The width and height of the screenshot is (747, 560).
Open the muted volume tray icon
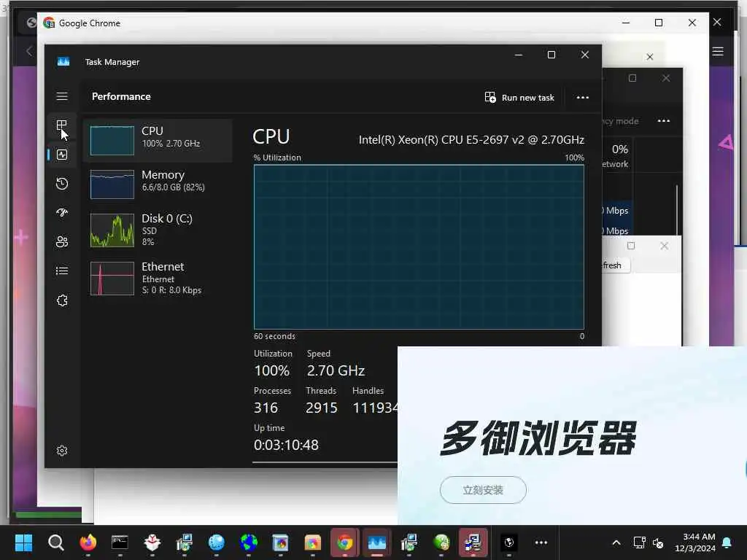click(x=658, y=542)
